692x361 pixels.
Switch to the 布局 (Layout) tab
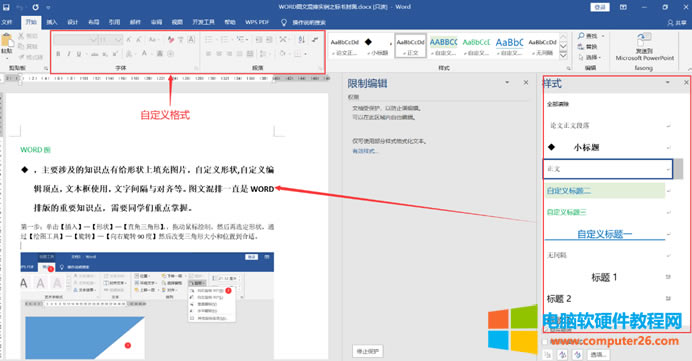tap(94, 22)
